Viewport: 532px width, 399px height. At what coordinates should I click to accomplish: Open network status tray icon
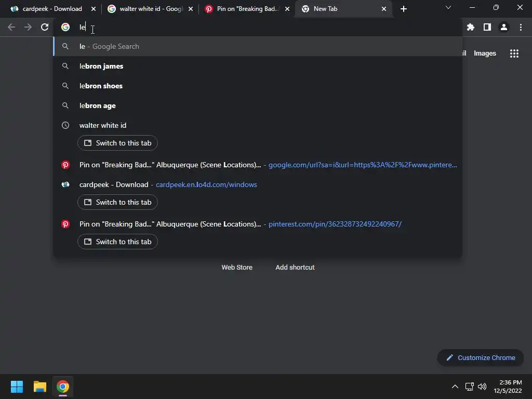(x=469, y=387)
